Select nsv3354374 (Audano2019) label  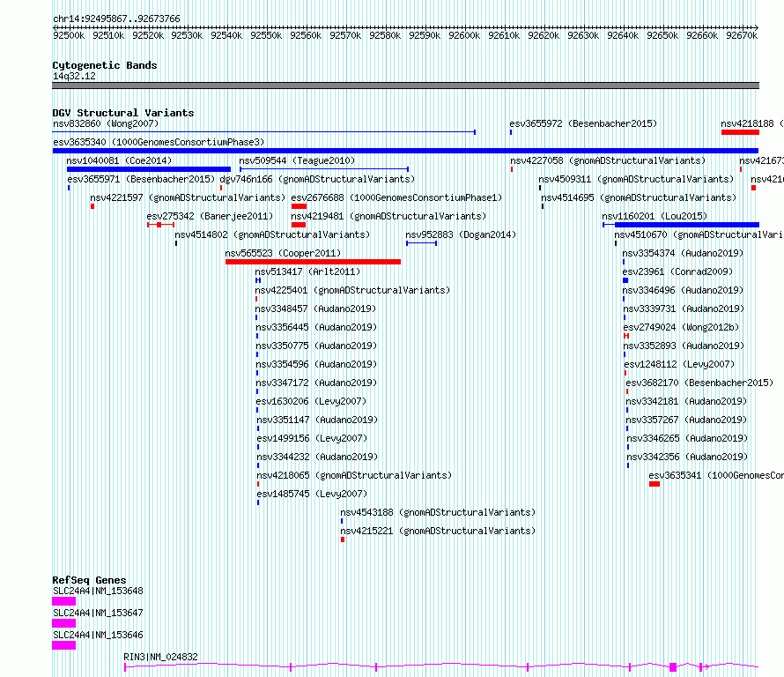(x=683, y=253)
